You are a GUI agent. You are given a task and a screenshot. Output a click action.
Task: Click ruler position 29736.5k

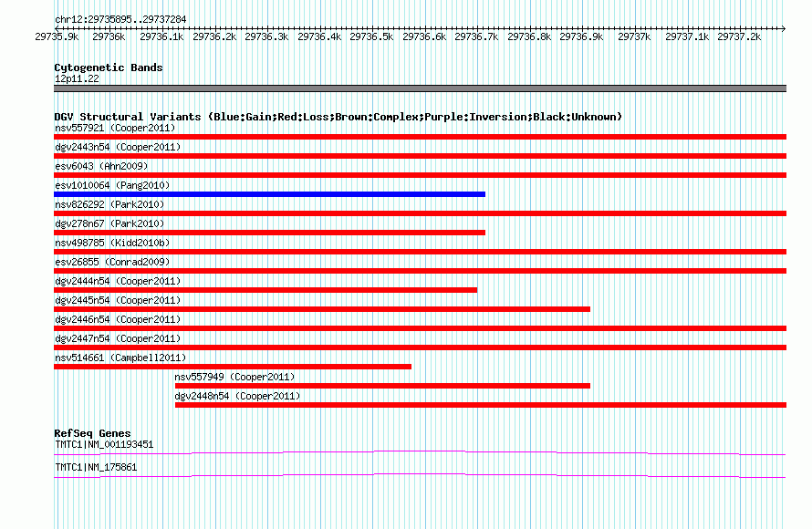click(x=371, y=36)
